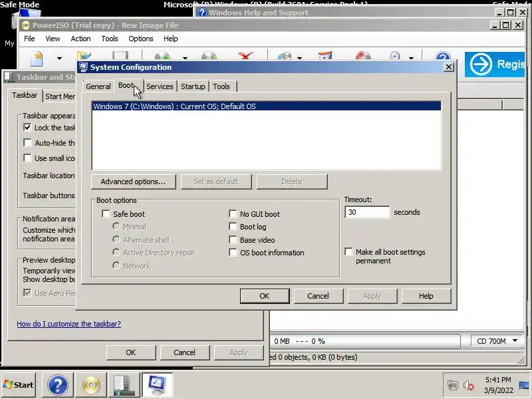532x399 pixels.
Task: Check Make all boot settings permanent
Action: click(348, 252)
